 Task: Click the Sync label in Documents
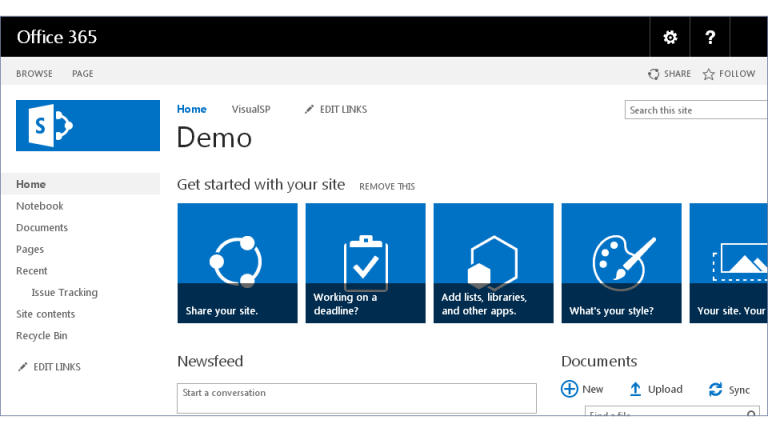click(739, 390)
